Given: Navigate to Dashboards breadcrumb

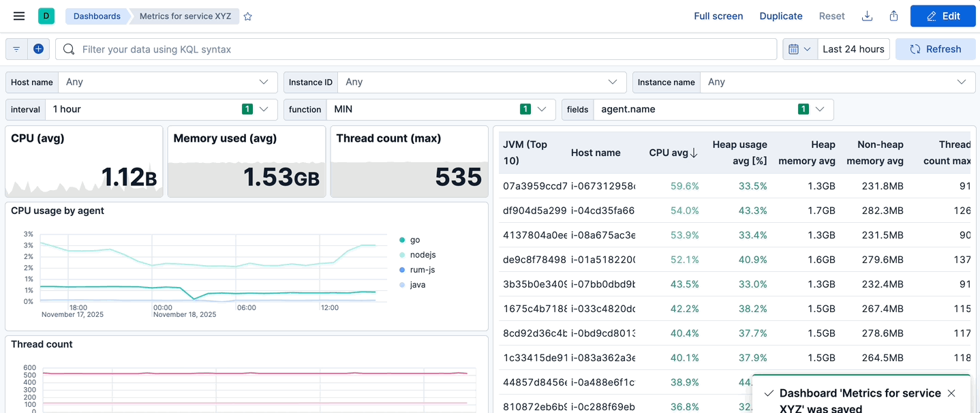Looking at the screenshot, I should pyautogui.click(x=97, y=16).
